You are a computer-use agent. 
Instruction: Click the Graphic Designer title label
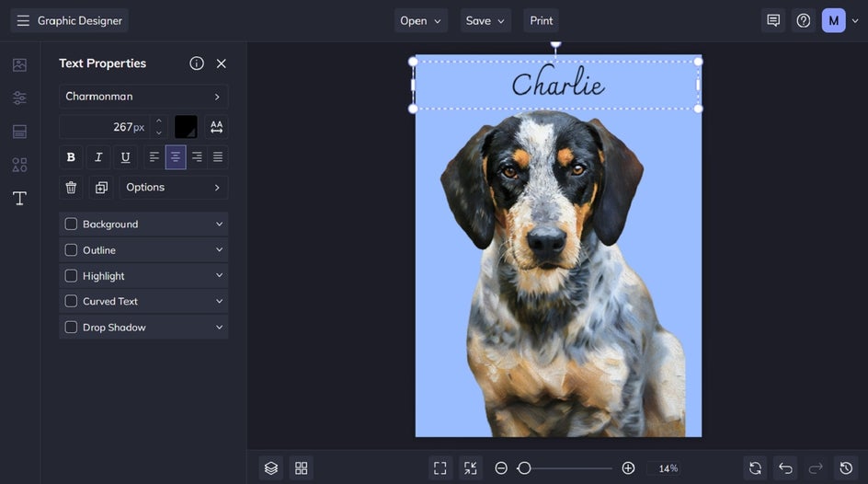tap(80, 20)
